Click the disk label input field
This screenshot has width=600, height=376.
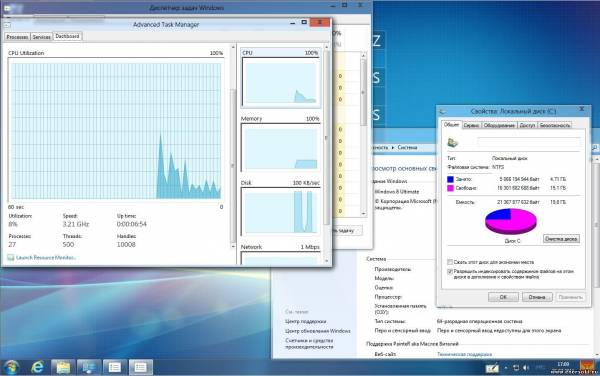pos(529,142)
